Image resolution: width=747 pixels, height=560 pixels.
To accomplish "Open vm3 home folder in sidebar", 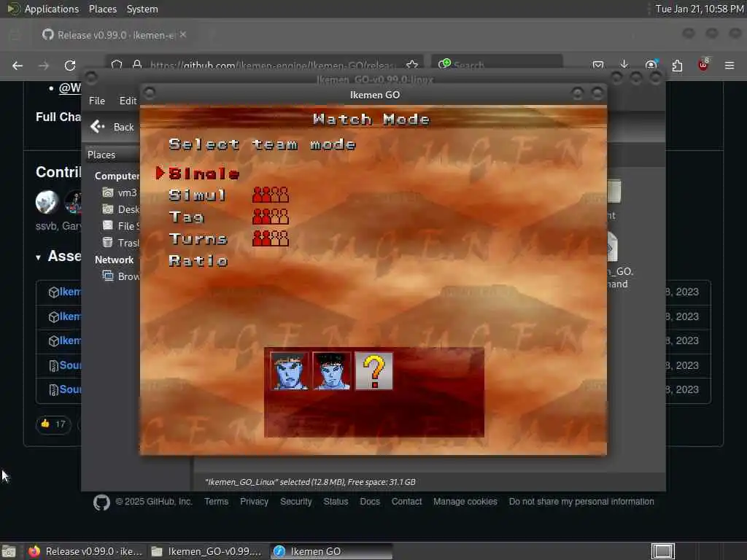I will (120, 192).
